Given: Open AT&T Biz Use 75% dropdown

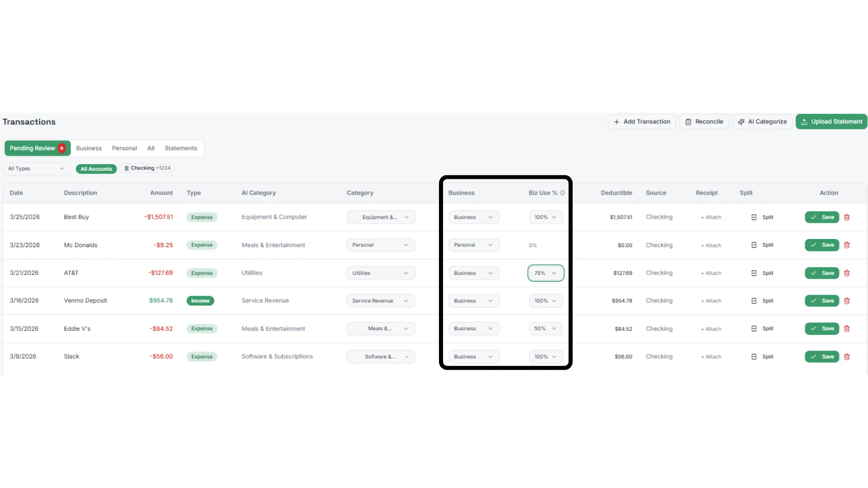Looking at the screenshot, I should point(546,273).
